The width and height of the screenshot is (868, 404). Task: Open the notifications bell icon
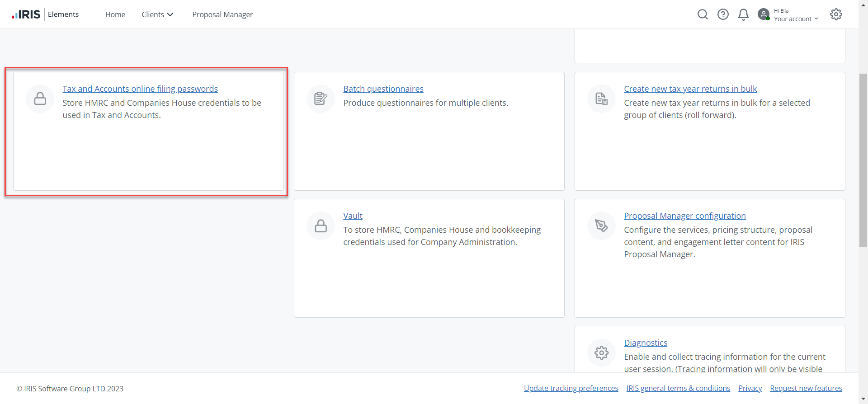pyautogui.click(x=743, y=14)
